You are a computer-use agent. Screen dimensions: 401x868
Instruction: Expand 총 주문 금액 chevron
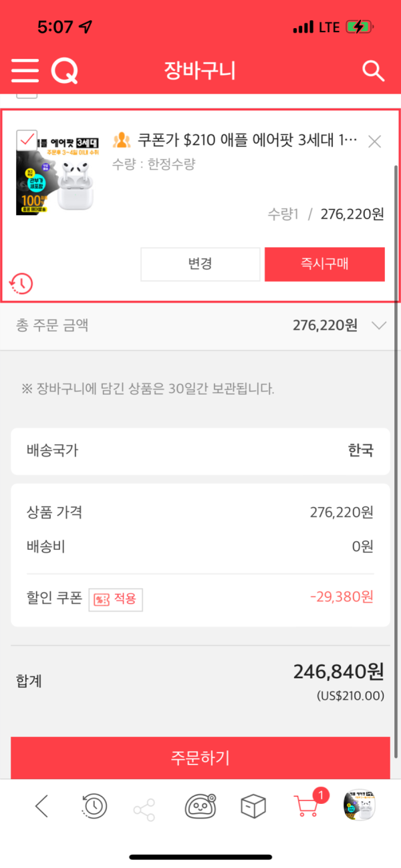(x=379, y=325)
